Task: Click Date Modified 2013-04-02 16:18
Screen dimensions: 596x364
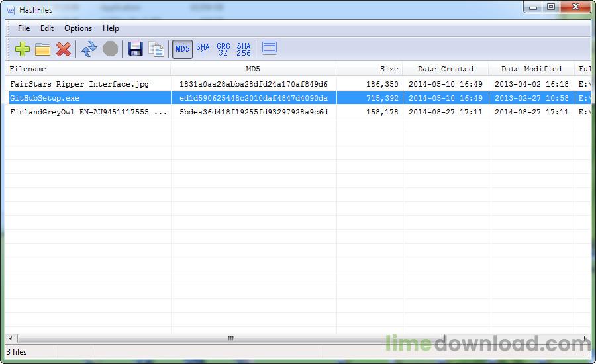Action: tap(531, 84)
